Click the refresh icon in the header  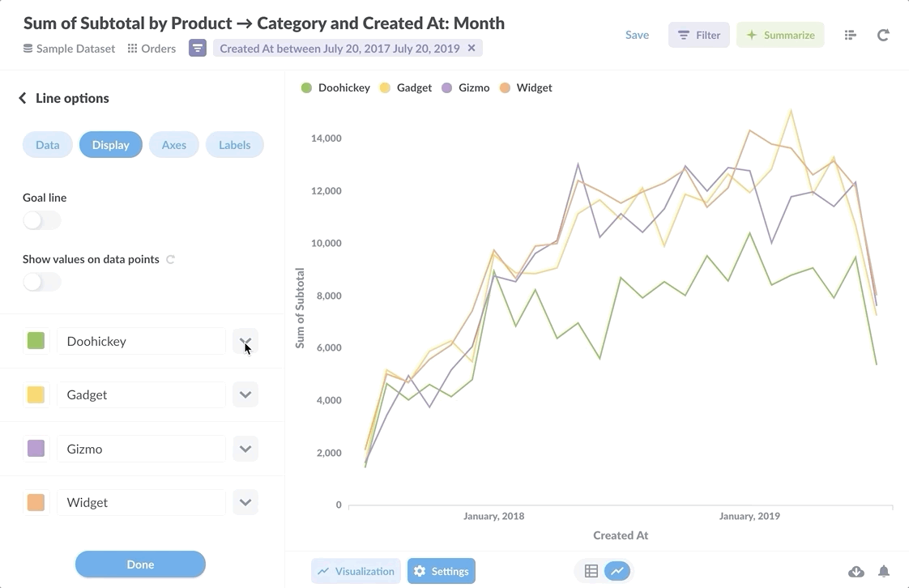click(883, 35)
